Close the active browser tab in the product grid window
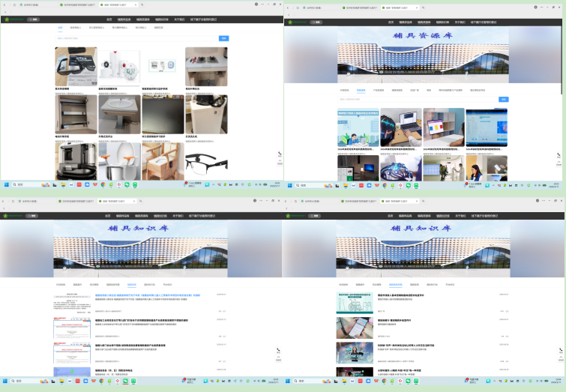566x392 pixels. click(x=136, y=4)
